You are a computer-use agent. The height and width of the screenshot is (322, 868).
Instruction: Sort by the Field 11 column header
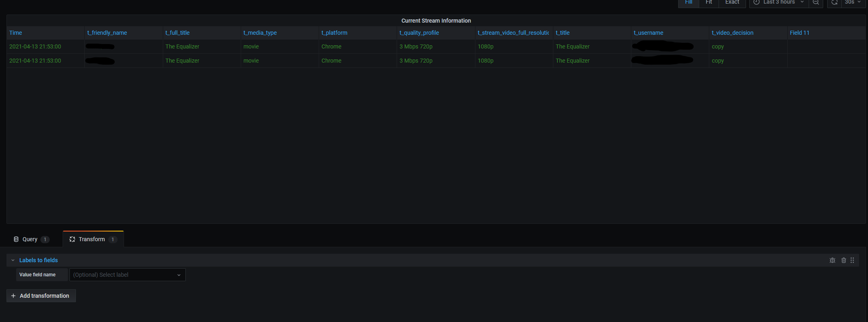(799, 33)
